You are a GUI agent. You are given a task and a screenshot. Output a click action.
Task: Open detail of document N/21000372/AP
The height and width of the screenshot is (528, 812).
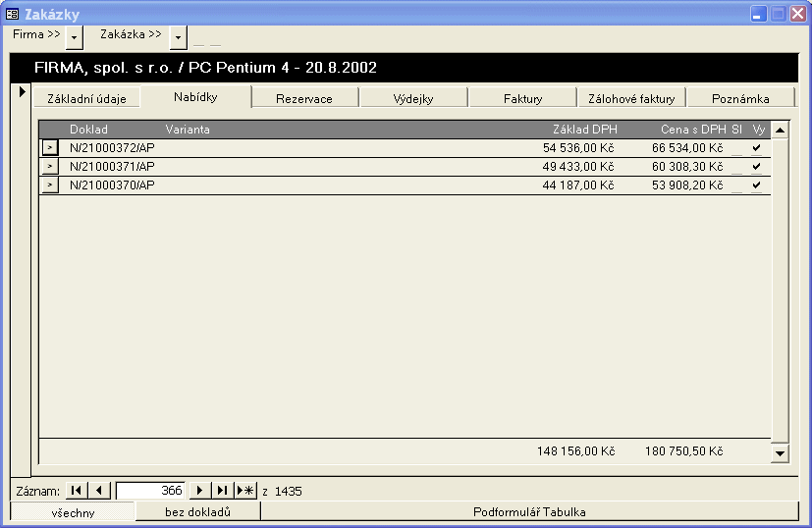pos(50,148)
